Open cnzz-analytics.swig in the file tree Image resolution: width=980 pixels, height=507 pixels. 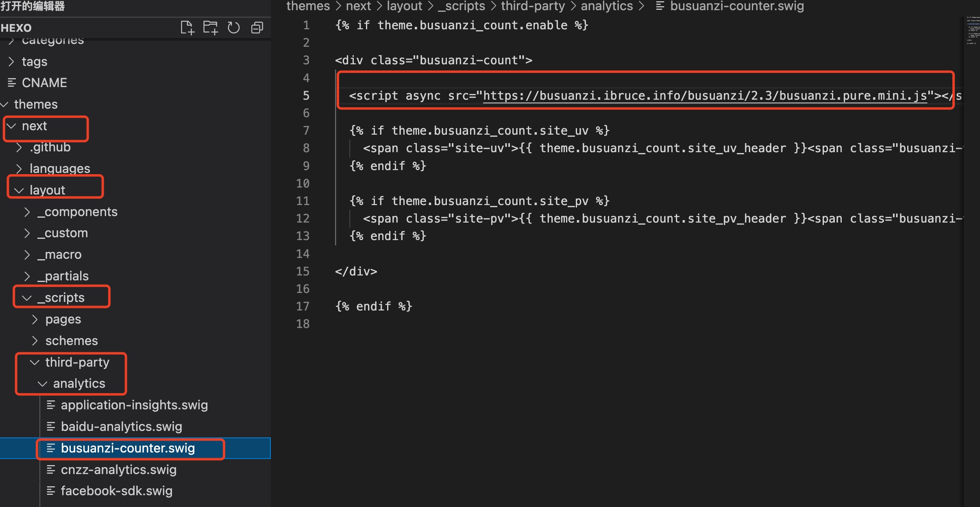tap(118, 470)
